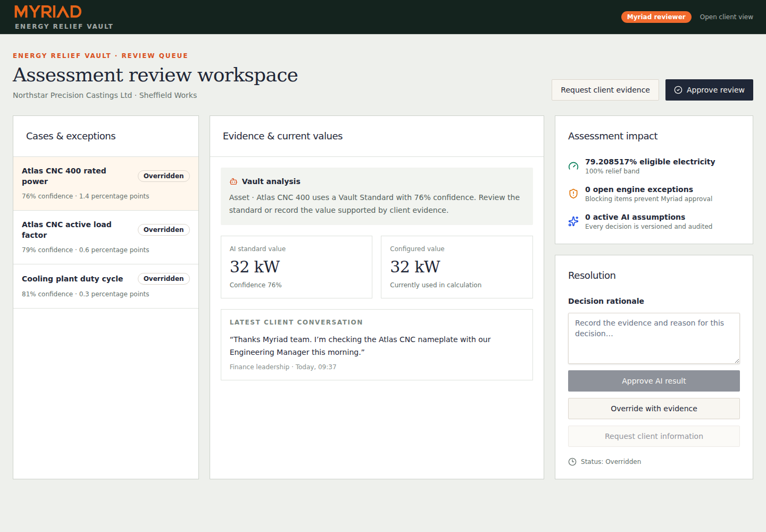Click the resize handle of the rationale textarea
766x532 pixels.
[737, 361]
